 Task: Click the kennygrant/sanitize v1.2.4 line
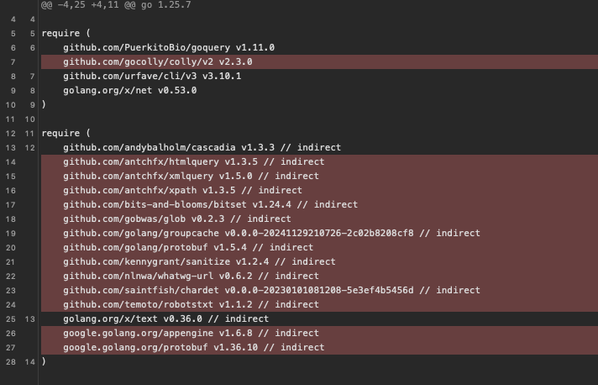tap(319, 262)
